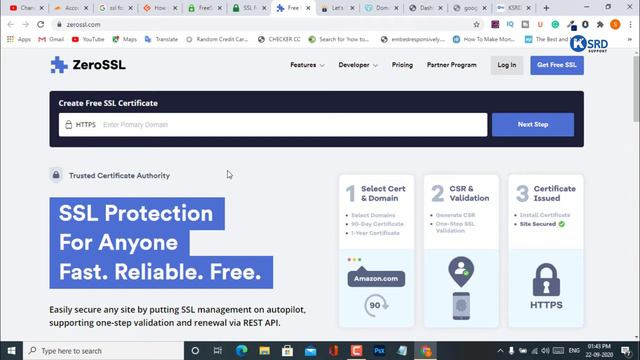This screenshot has height=360, width=640.
Task: Open the Translate bookmark
Action: point(161,39)
